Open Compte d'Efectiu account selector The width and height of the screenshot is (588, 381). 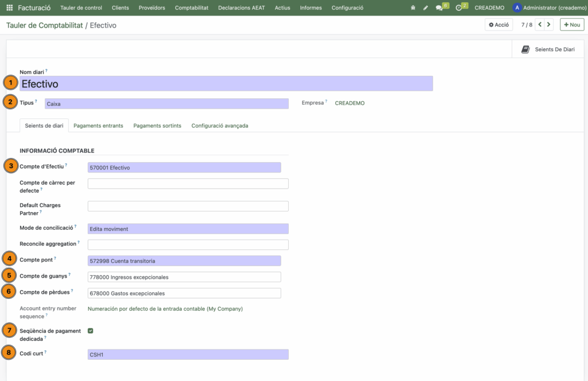pos(184,168)
